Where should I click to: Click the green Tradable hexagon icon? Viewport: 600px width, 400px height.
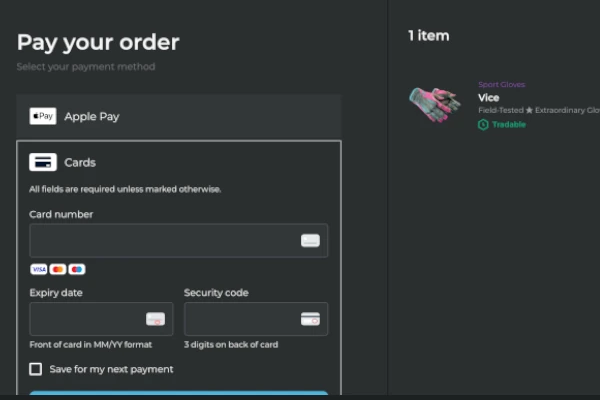click(x=483, y=125)
